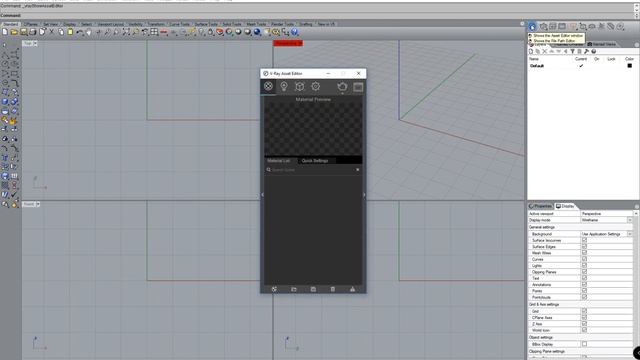The height and width of the screenshot is (360, 640).
Task: Click the four viewports grid icon
Action: coord(154,32)
